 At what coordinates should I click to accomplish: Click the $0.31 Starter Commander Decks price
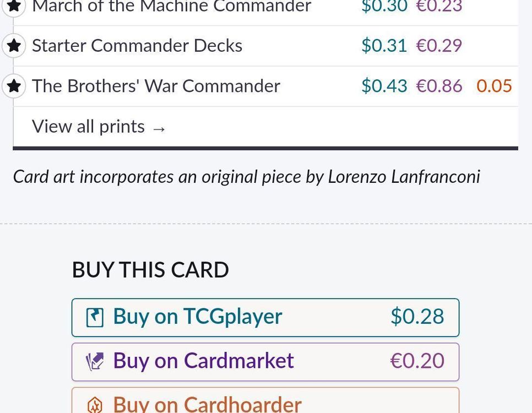click(x=384, y=46)
